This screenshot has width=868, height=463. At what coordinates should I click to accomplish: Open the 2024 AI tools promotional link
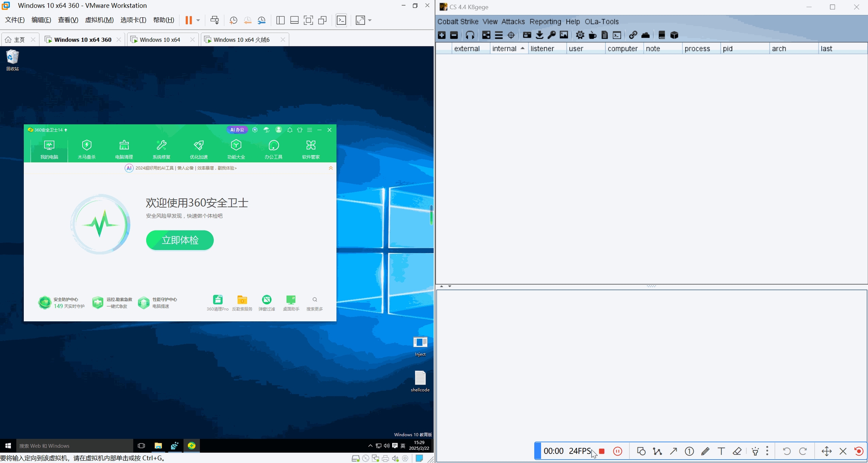click(186, 168)
